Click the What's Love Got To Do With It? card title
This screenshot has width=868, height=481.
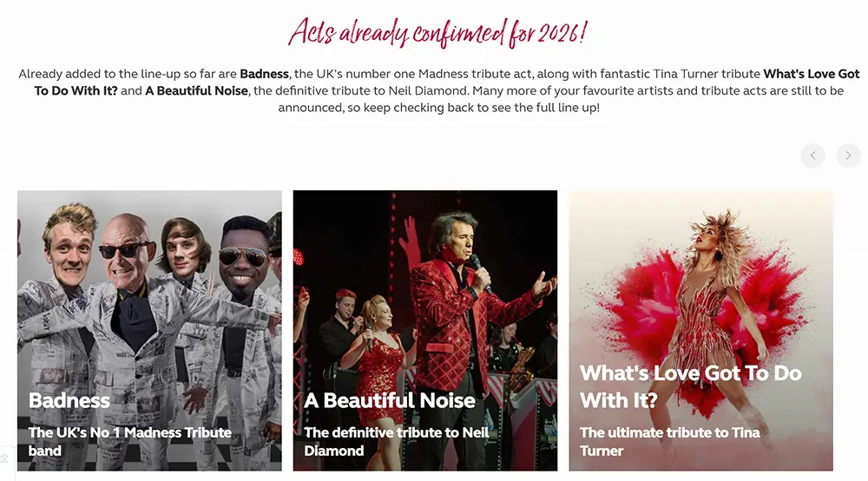click(690, 386)
